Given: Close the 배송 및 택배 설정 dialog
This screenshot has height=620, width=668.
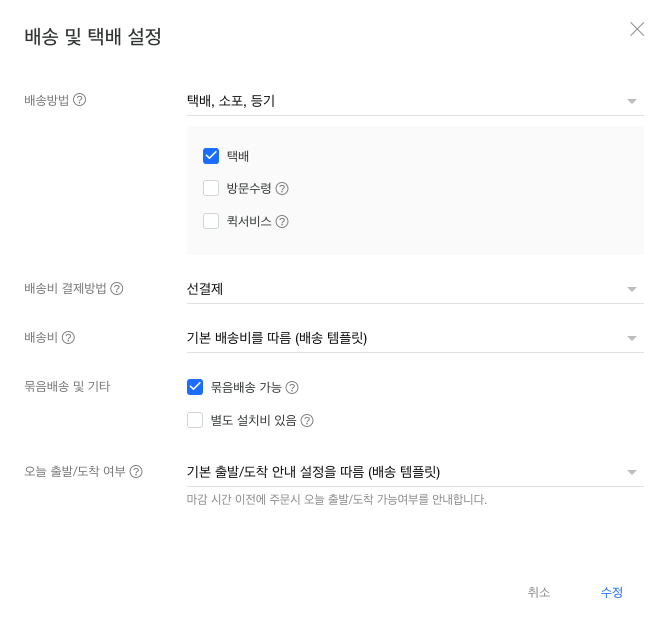Looking at the screenshot, I should (x=637, y=30).
